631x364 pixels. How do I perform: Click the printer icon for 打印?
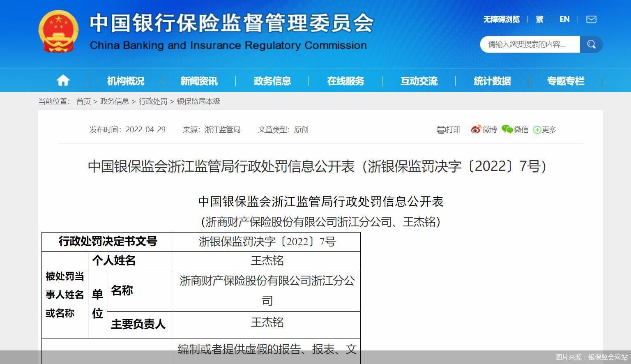click(x=441, y=130)
